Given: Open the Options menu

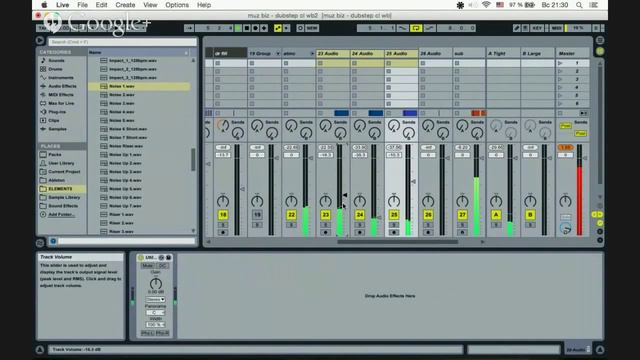Looking at the screenshot, I should point(177,5).
